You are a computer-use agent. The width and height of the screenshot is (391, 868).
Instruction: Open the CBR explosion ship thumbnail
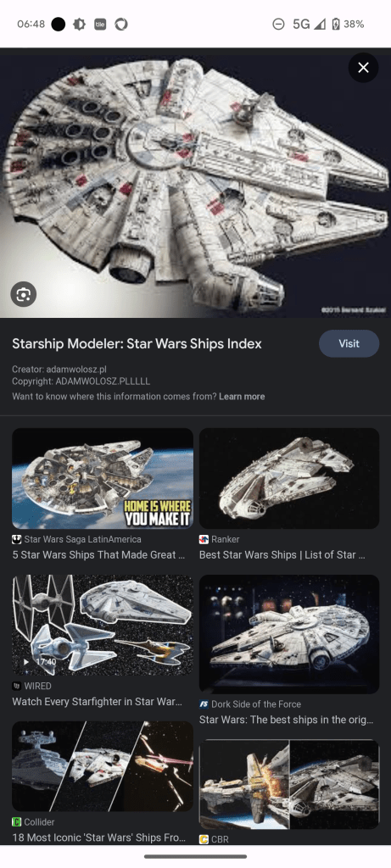[x=289, y=784]
